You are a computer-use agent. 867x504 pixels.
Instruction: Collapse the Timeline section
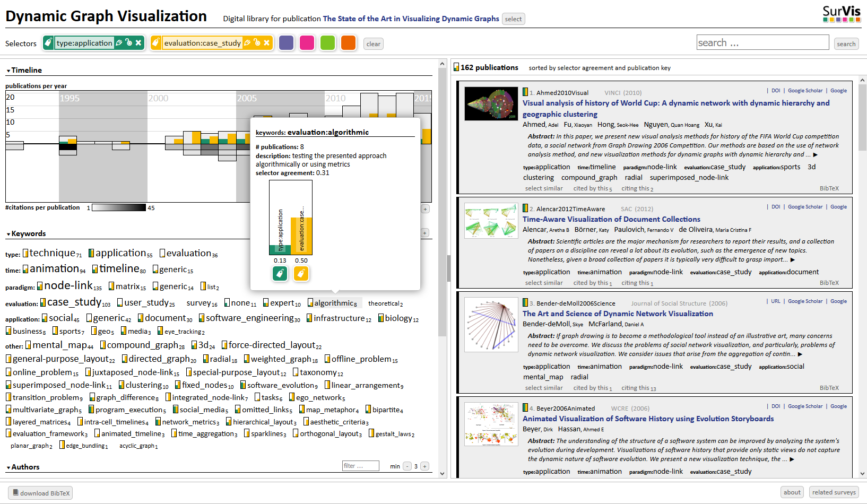coord(24,70)
